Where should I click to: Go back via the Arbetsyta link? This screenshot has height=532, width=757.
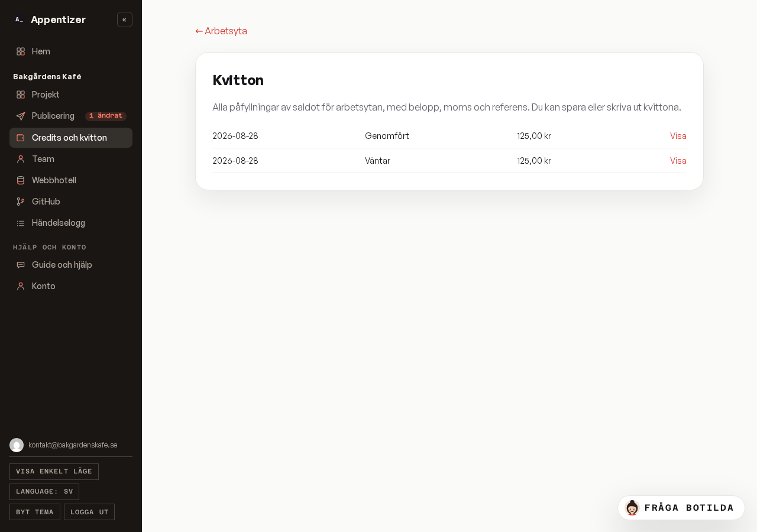(x=221, y=31)
